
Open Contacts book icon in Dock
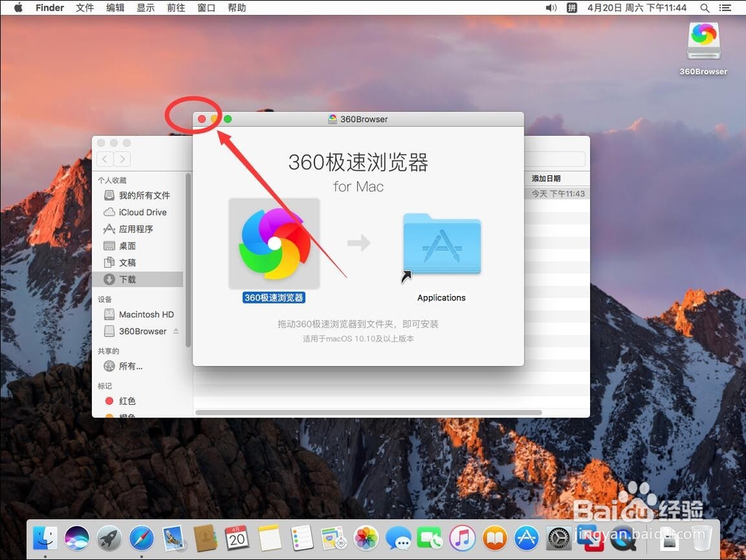click(x=206, y=538)
